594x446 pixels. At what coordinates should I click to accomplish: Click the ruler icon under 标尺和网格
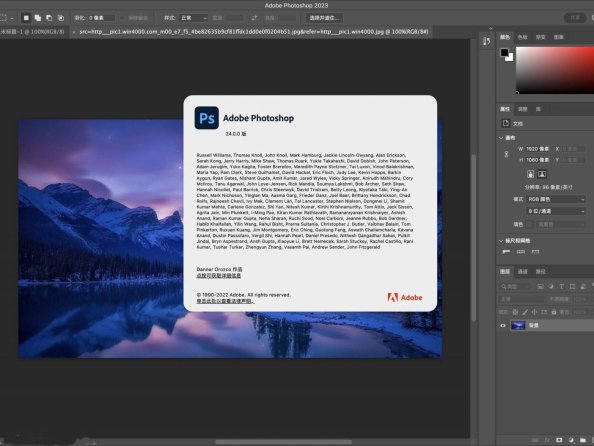506,252
